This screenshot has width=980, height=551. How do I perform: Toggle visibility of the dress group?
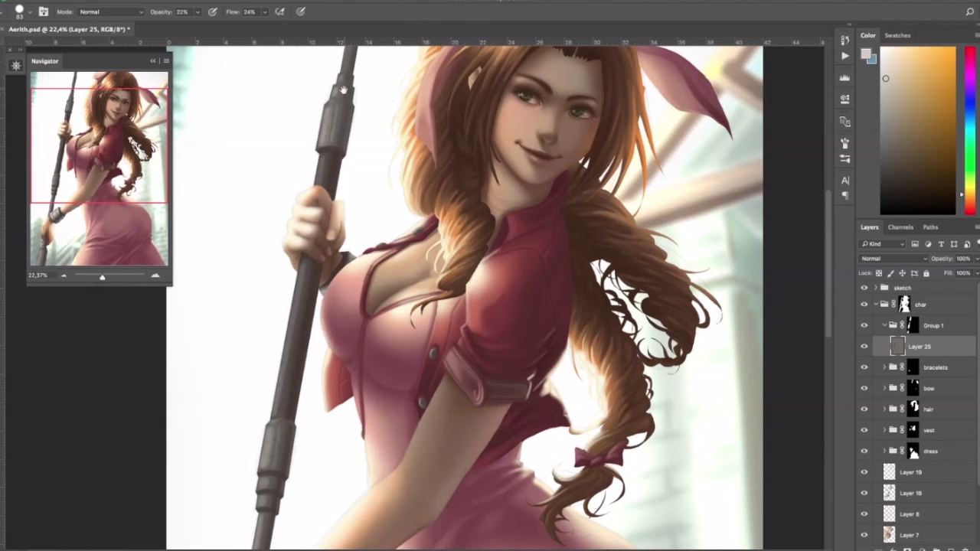pyautogui.click(x=864, y=452)
